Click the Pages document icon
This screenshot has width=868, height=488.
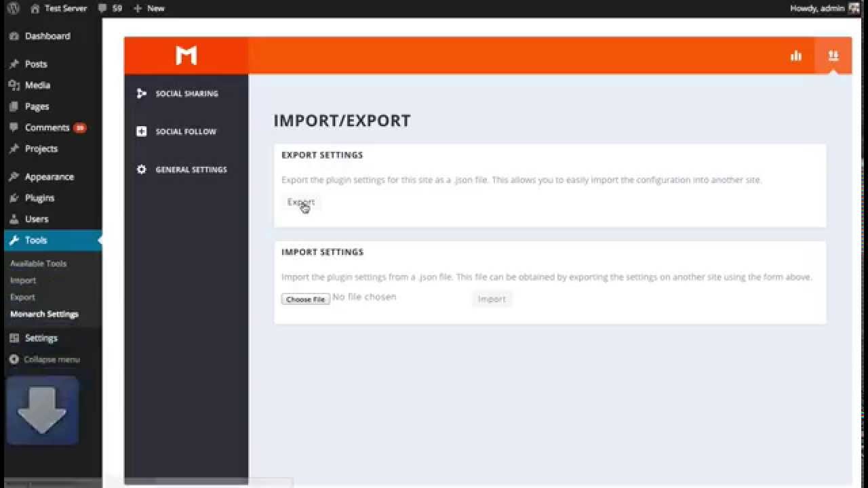click(14, 106)
